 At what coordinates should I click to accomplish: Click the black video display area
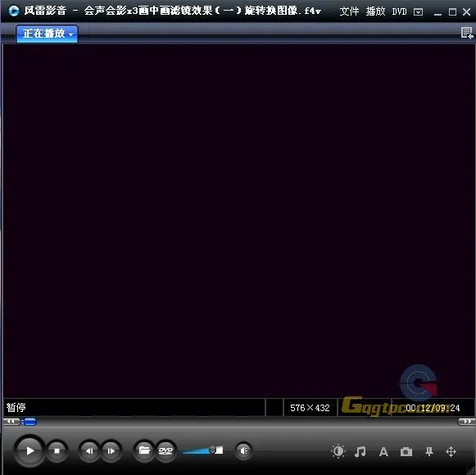coord(238,221)
